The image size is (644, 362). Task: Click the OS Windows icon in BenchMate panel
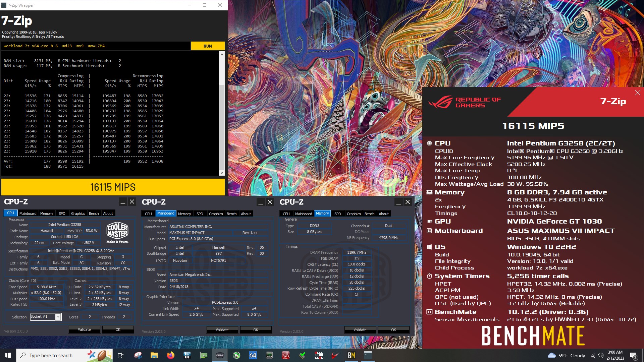pos(429,247)
